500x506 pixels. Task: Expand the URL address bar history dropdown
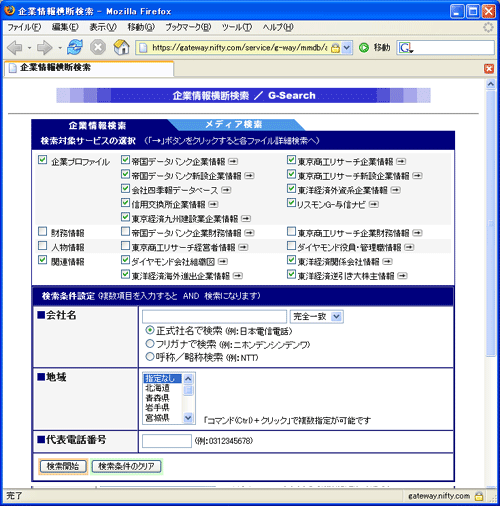[x=347, y=48]
